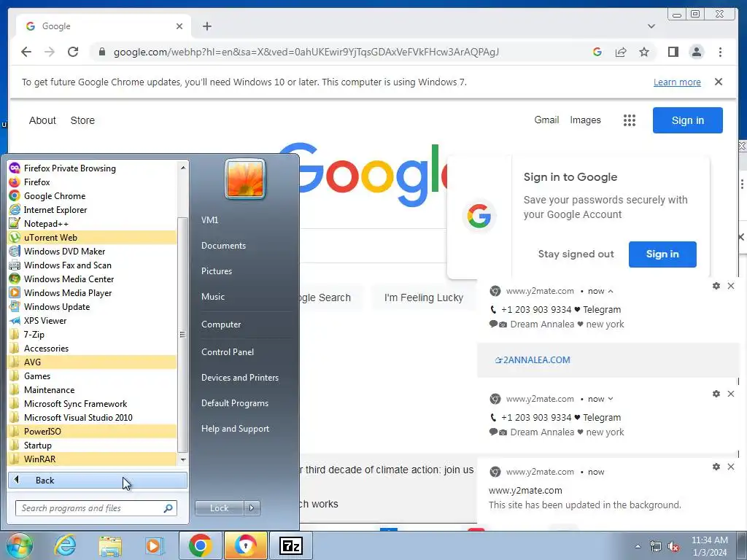The width and height of the screenshot is (747, 560).
Task: Open Control Panel from Start menu
Action: tap(228, 352)
